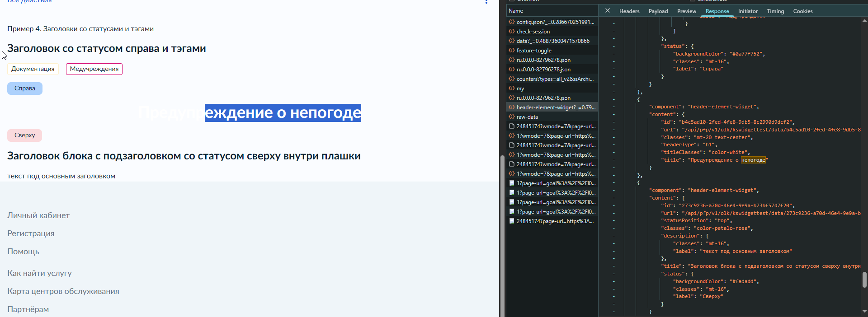Click heading Заголовок блока с подзаголовком
Viewport: 868px width, 317px height.
184,156
